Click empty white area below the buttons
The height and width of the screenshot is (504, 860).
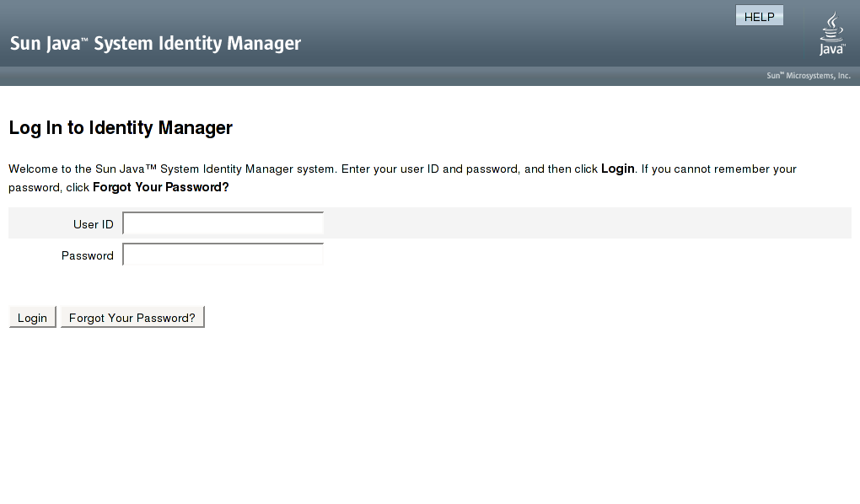pyautogui.click(x=430, y=417)
